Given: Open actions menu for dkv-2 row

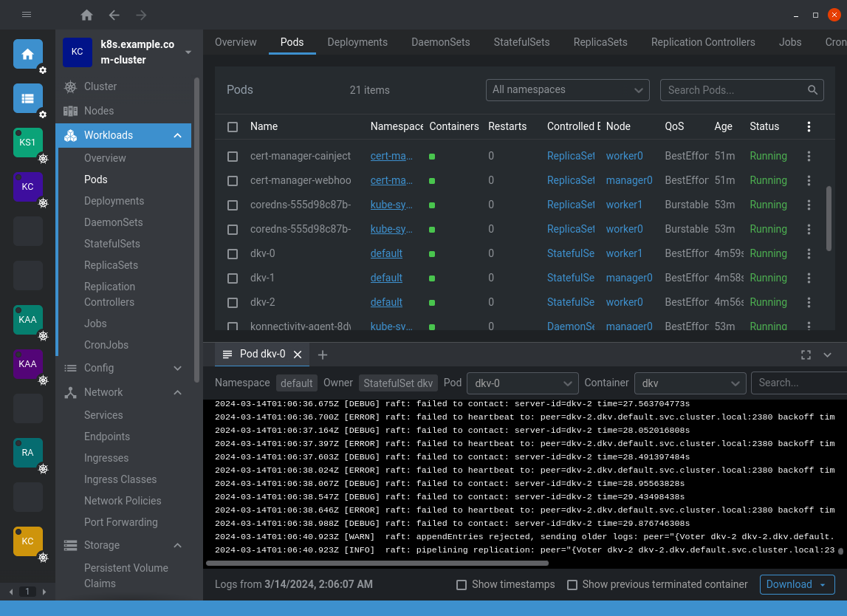Looking at the screenshot, I should click(x=809, y=302).
